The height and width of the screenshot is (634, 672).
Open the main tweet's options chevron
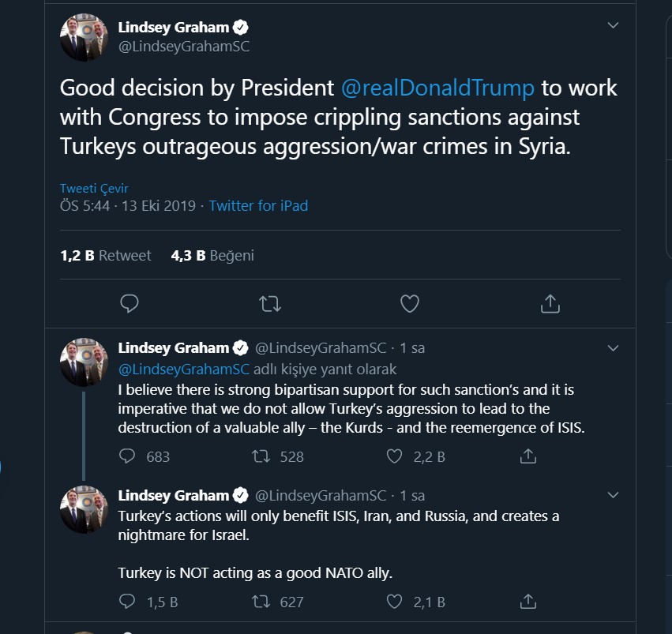(613, 26)
